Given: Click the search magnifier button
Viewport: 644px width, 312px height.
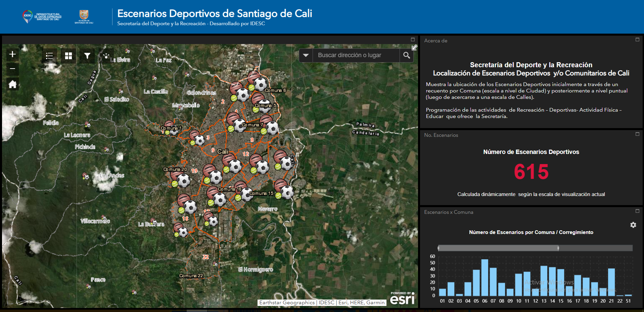Looking at the screenshot, I should [x=407, y=55].
